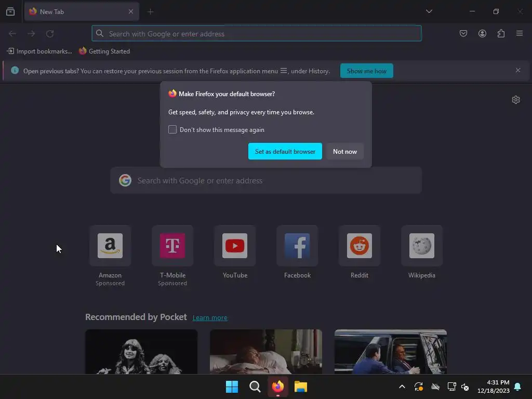This screenshot has width=532, height=399.
Task: Open the Pocket story with sleeping person
Action: [x=266, y=352]
